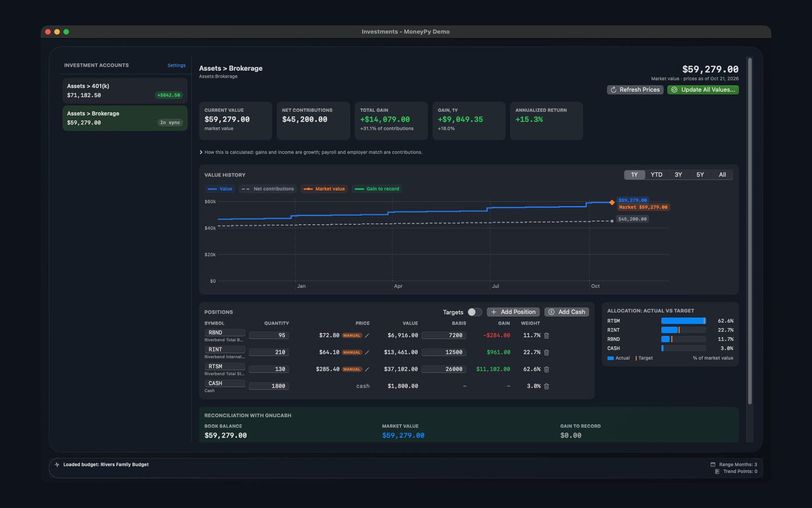The width and height of the screenshot is (812, 508).
Task: Click the RINT symbol field
Action: tap(225, 350)
